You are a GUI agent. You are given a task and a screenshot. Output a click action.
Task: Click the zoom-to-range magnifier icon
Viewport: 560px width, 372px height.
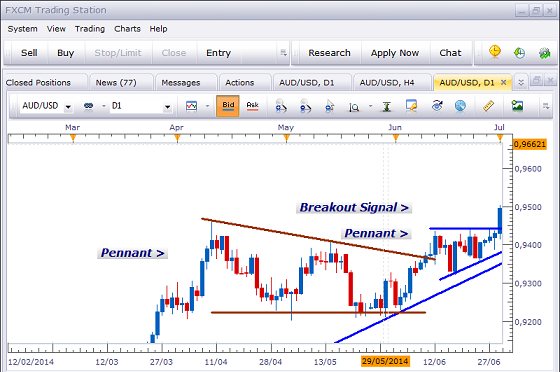click(x=354, y=107)
